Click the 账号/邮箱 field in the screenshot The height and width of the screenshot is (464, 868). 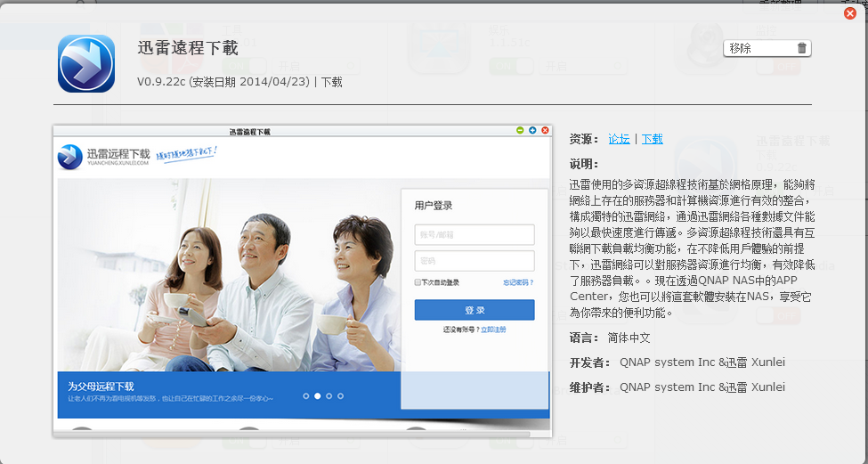[475, 234]
